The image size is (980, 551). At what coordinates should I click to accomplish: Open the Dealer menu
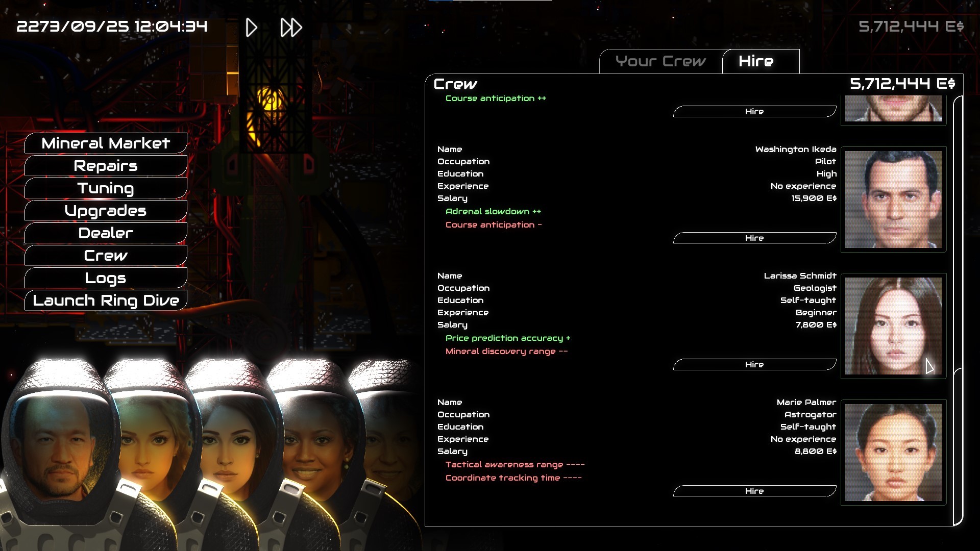tap(106, 233)
